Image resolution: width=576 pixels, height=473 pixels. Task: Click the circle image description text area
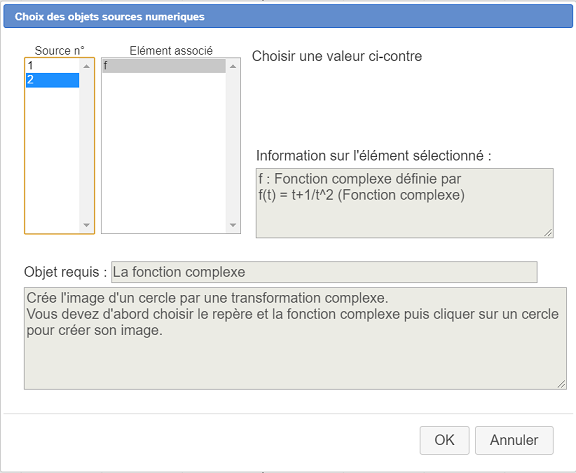295,338
